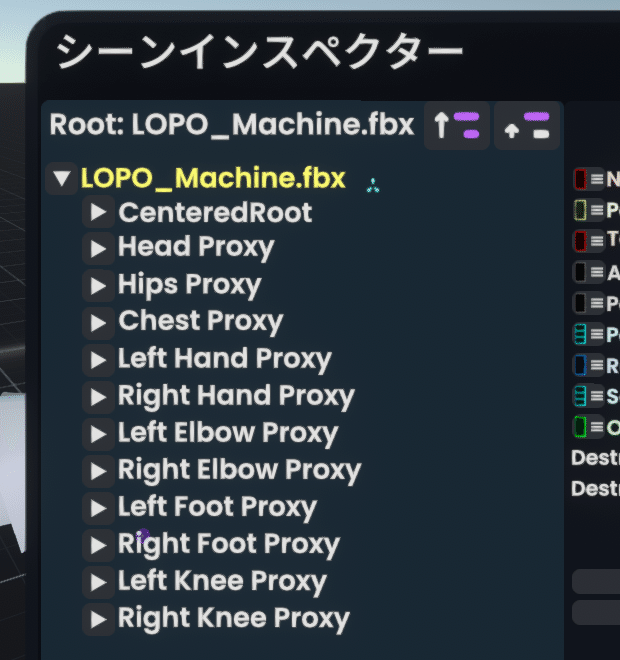Viewport: 620px width, 660px height.
Task: Collapse the LOPO_Machine.fbx root node
Action: 61,178
